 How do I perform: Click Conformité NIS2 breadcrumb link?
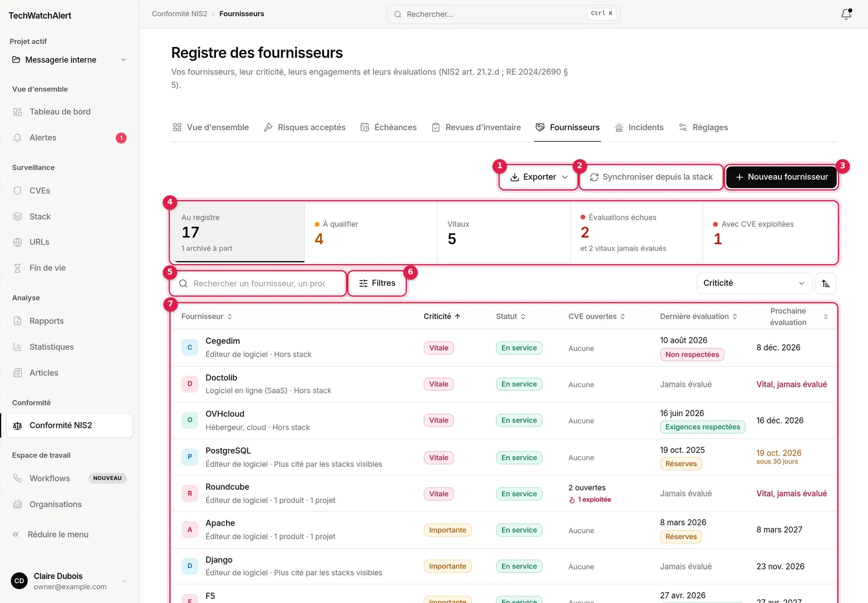pos(179,14)
